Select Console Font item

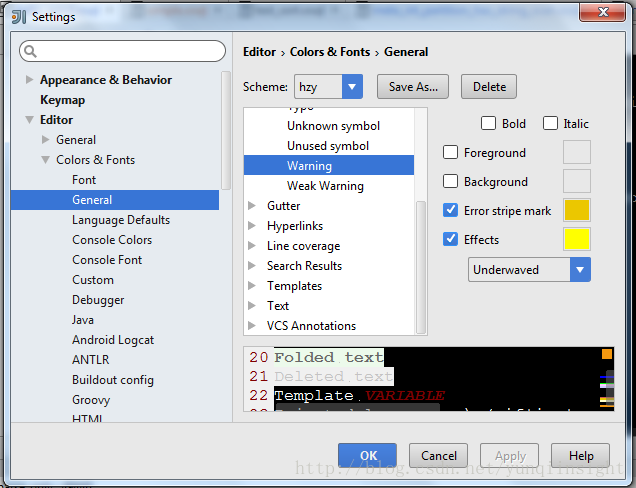pyautogui.click(x=107, y=260)
